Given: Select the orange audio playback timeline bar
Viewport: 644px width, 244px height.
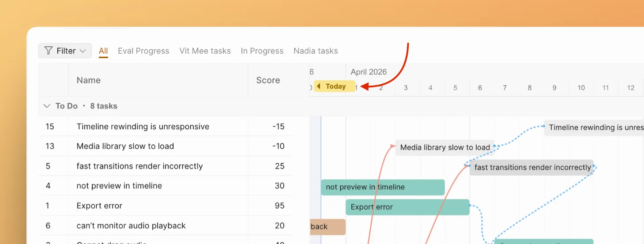Looking at the screenshot, I should coord(328,227).
